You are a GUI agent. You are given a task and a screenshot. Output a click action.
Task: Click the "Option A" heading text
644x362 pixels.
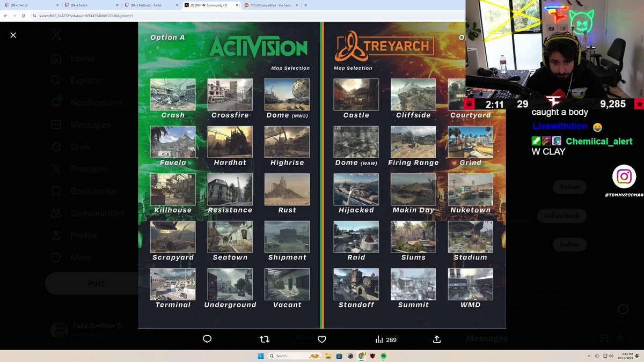point(167,38)
